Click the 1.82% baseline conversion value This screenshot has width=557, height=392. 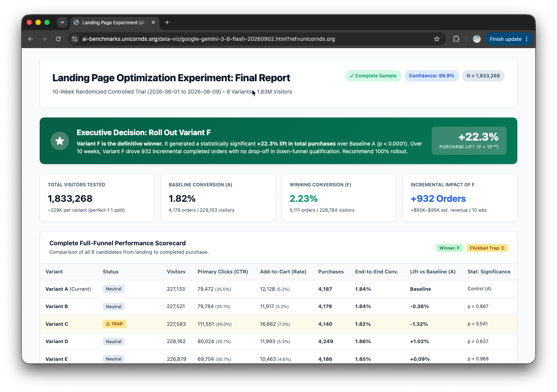click(182, 199)
